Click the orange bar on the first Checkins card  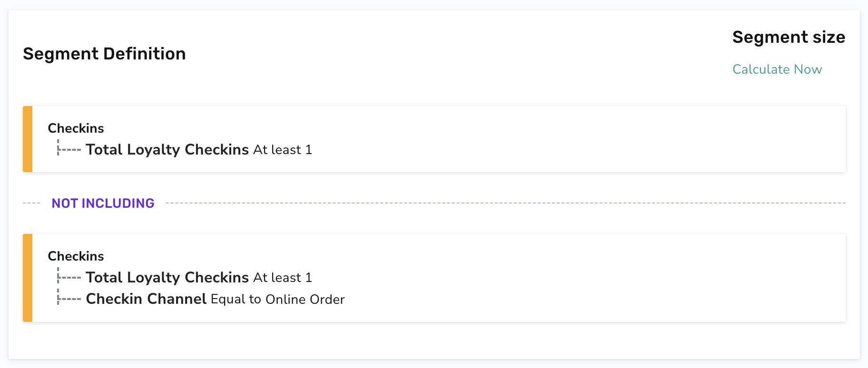[x=28, y=139]
